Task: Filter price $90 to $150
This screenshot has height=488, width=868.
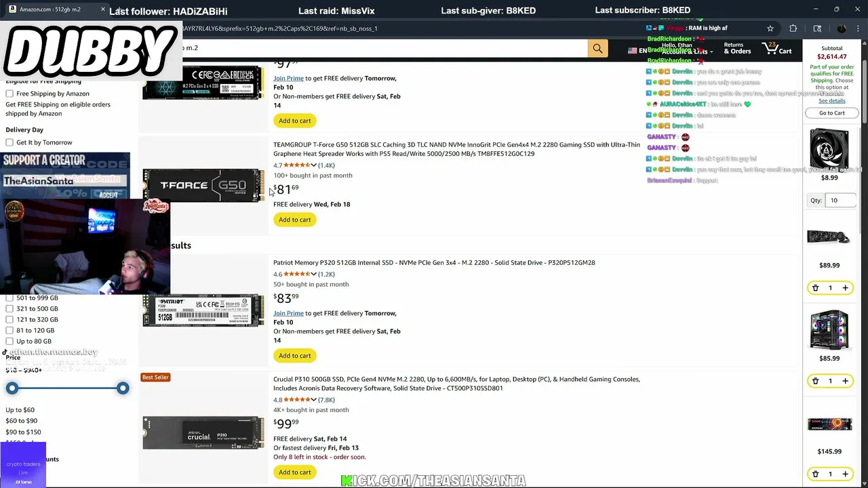Action: pos(23,432)
